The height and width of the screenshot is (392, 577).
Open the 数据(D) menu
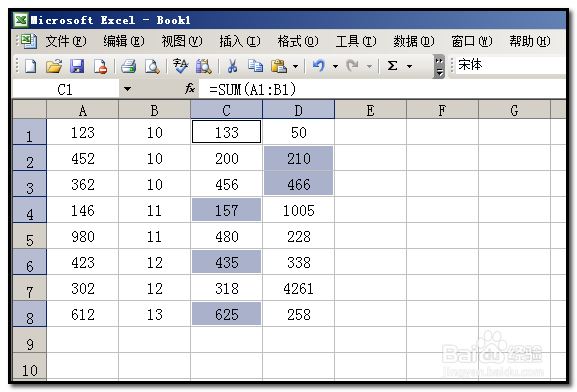(414, 41)
